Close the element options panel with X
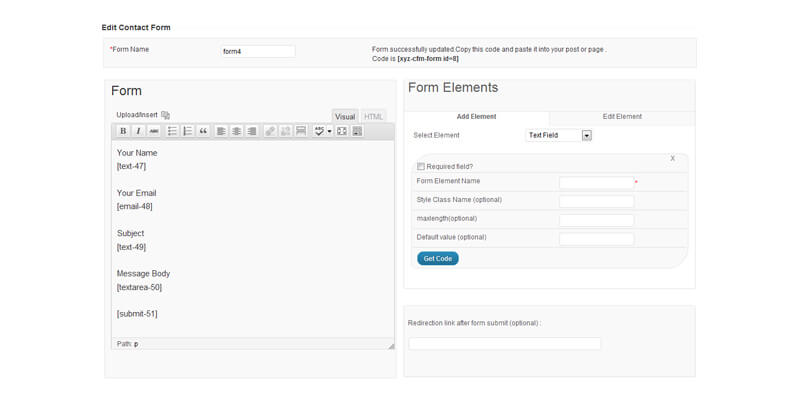Screen dimensions: 800x400 click(x=672, y=158)
